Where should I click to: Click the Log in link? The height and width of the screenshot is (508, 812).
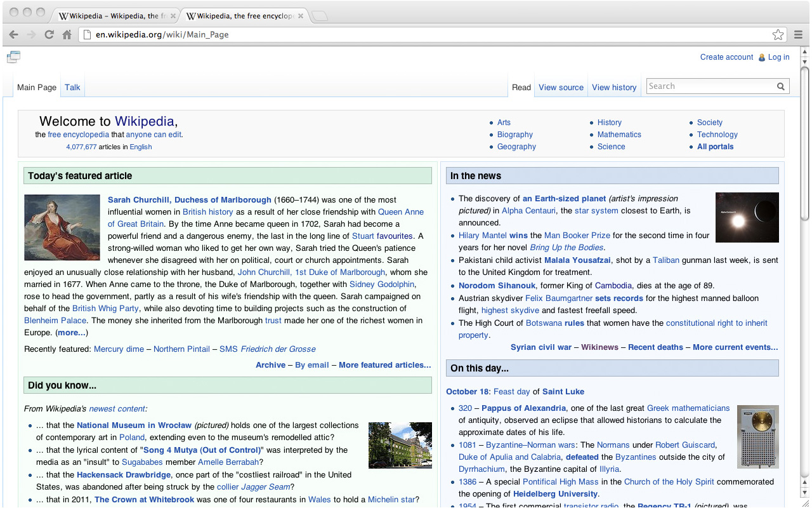pyautogui.click(x=778, y=57)
